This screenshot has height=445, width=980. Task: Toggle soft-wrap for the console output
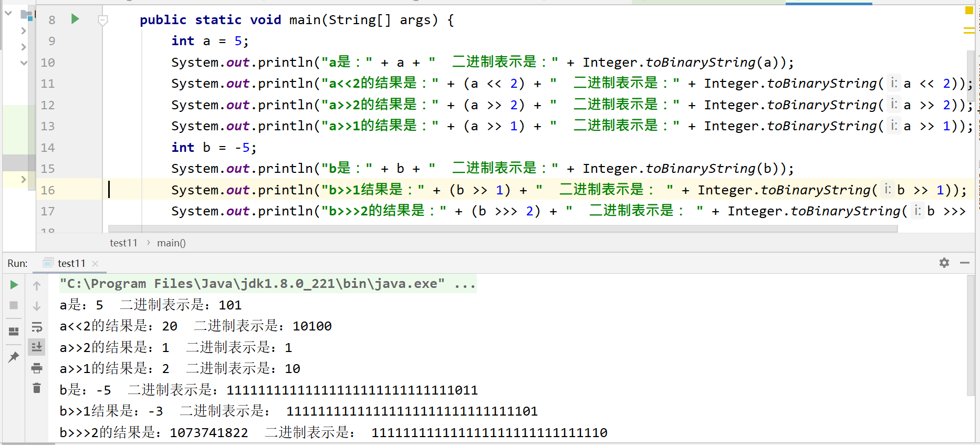pos(37,327)
